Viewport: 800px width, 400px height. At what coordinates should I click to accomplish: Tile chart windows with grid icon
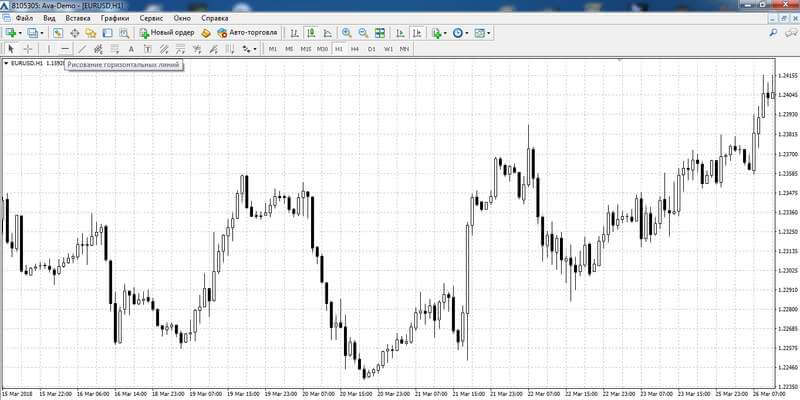pyautogui.click(x=380, y=33)
